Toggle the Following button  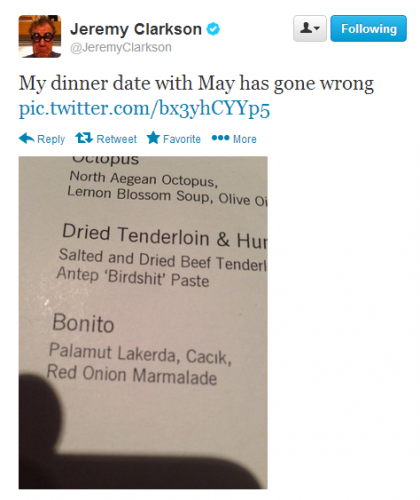click(x=368, y=28)
